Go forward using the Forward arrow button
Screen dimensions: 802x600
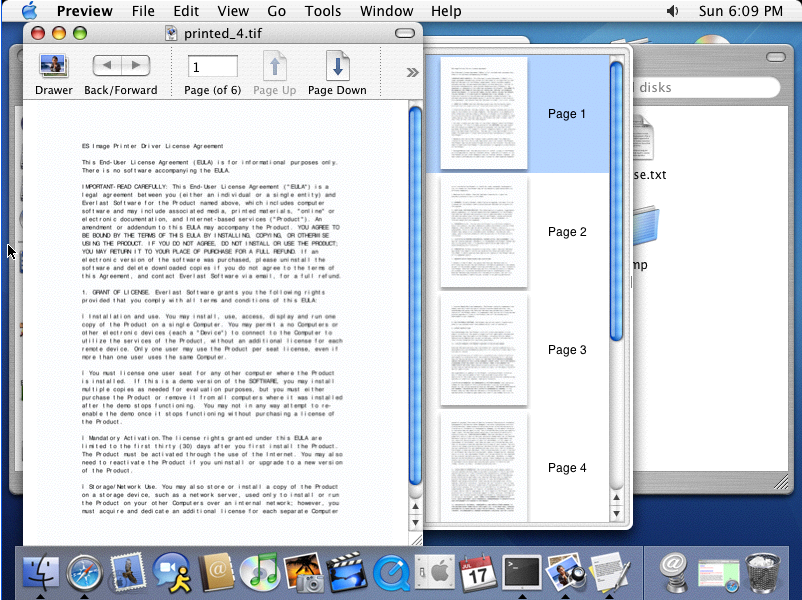tap(136, 65)
